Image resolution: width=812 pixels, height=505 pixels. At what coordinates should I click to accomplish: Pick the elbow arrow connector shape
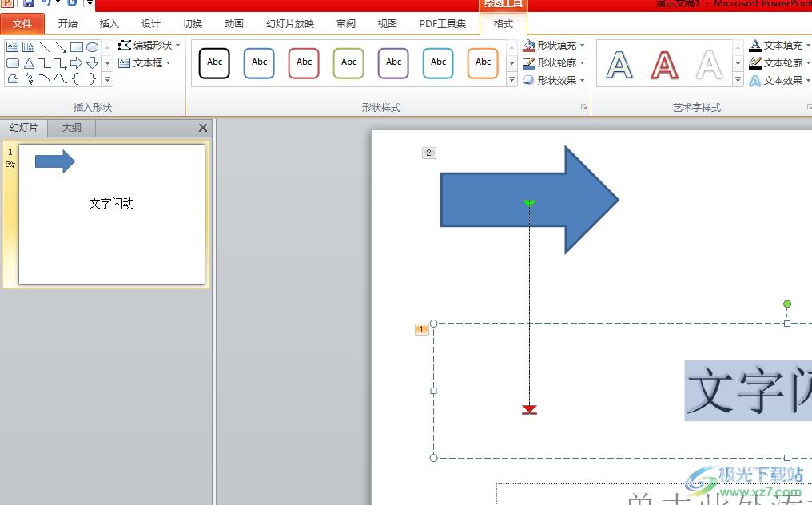(x=61, y=63)
